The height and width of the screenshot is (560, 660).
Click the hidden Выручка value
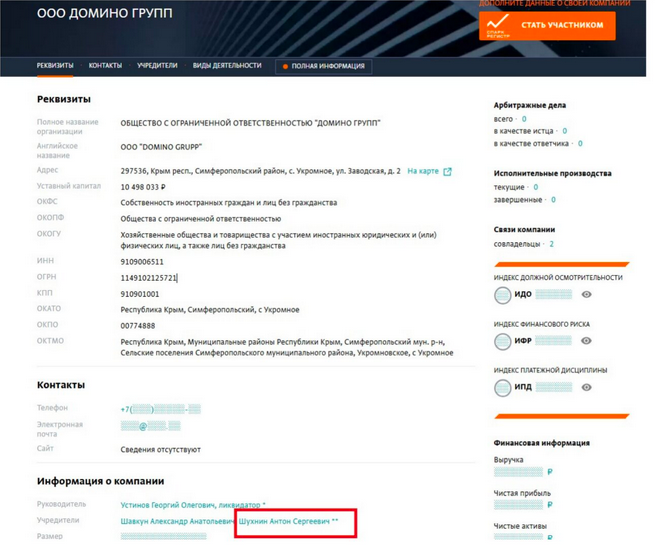[518, 472]
